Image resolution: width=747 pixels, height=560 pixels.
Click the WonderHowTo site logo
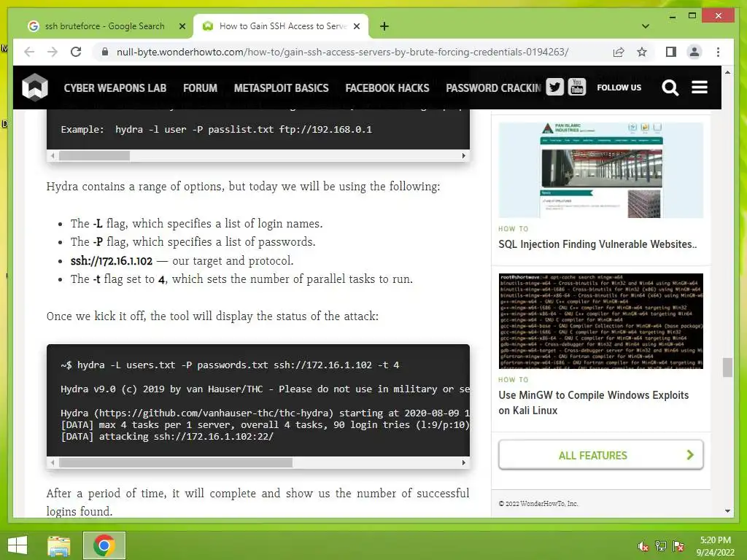click(35, 87)
